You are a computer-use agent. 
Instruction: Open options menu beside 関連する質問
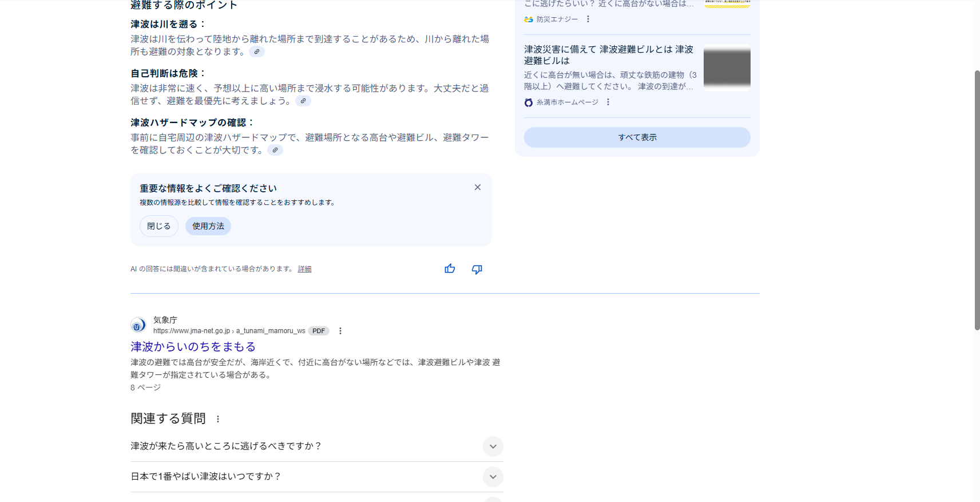click(218, 419)
